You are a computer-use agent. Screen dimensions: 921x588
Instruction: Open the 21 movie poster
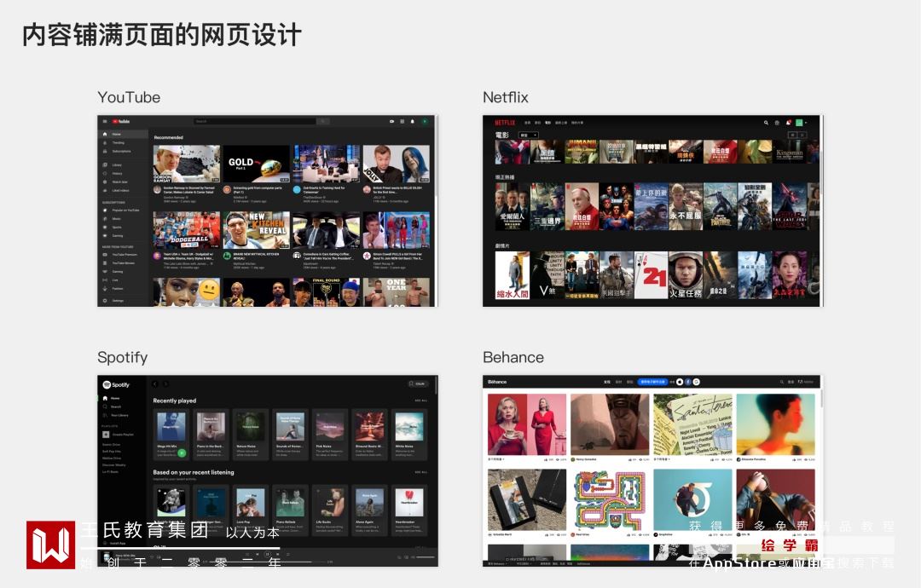[651, 275]
